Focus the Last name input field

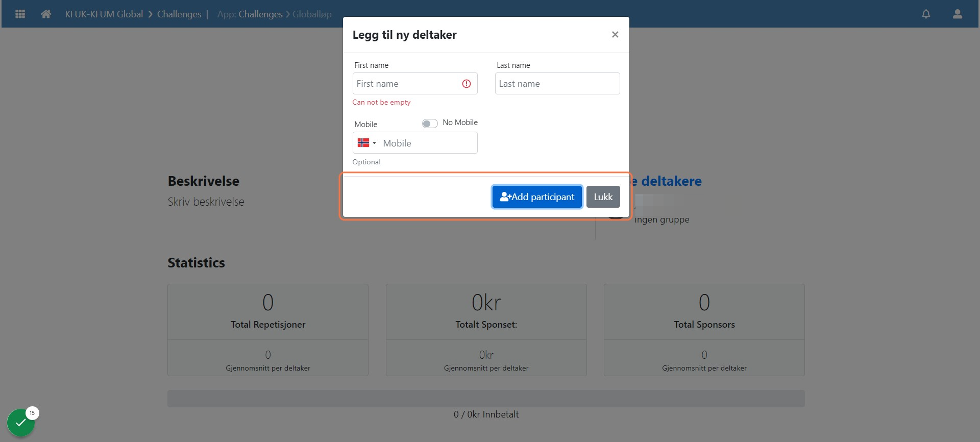(557, 84)
